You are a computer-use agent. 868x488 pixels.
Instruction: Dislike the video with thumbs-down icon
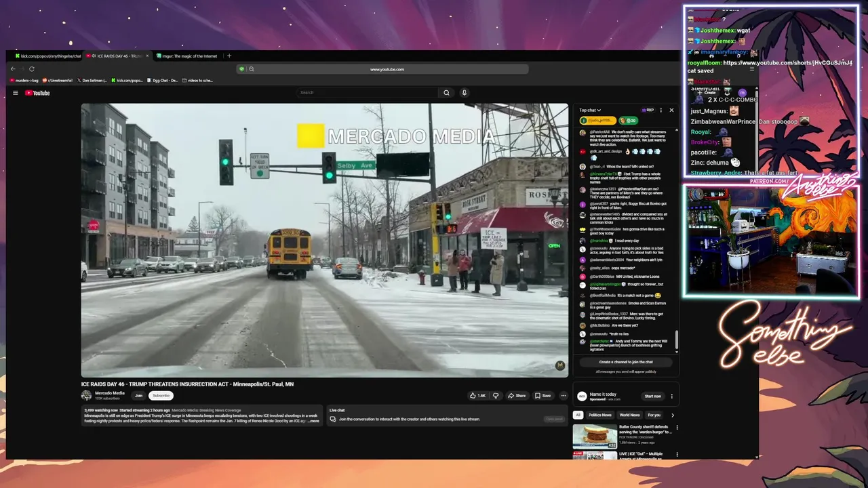(x=496, y=396)
